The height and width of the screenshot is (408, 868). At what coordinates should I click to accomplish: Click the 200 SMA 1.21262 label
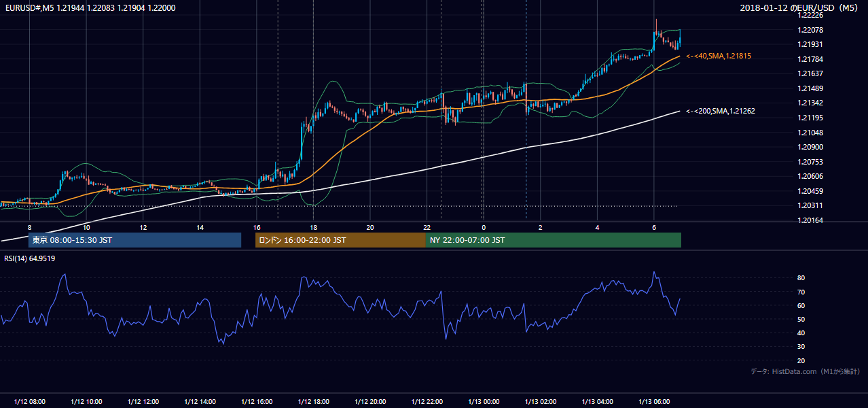click(x=721, y=111)
